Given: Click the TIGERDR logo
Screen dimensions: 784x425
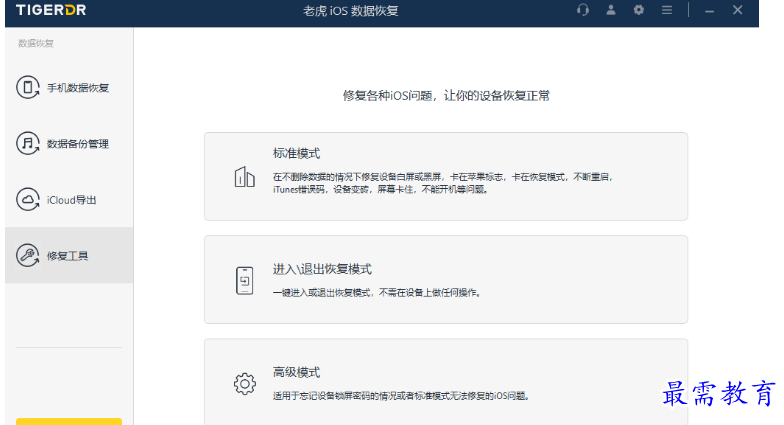Looking at the screenshot, I should [51, 10].
